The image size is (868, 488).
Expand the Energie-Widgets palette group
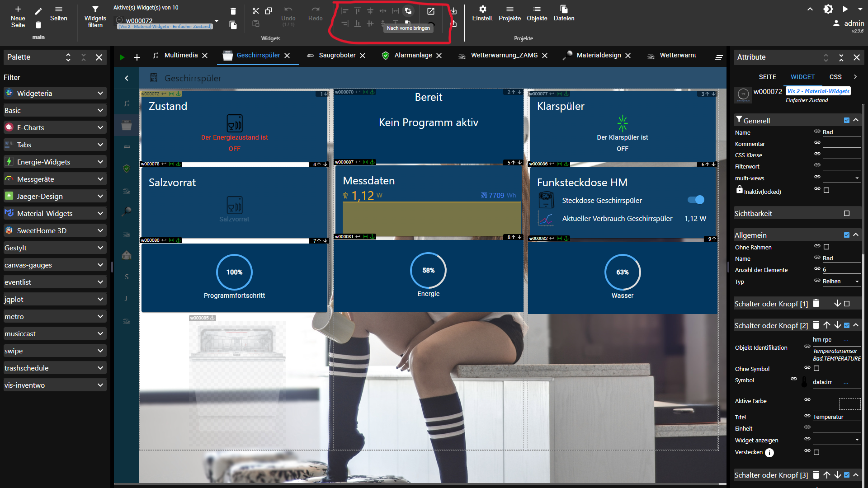(x=55, y=162)
